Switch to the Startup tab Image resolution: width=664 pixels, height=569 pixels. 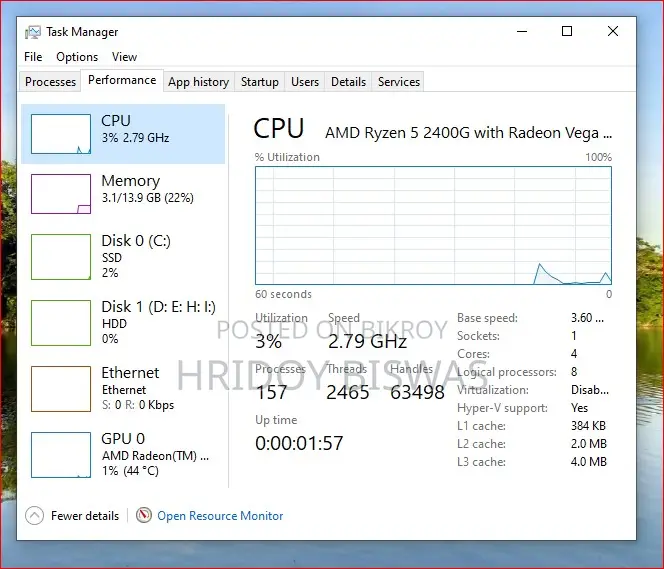(260, 82)
